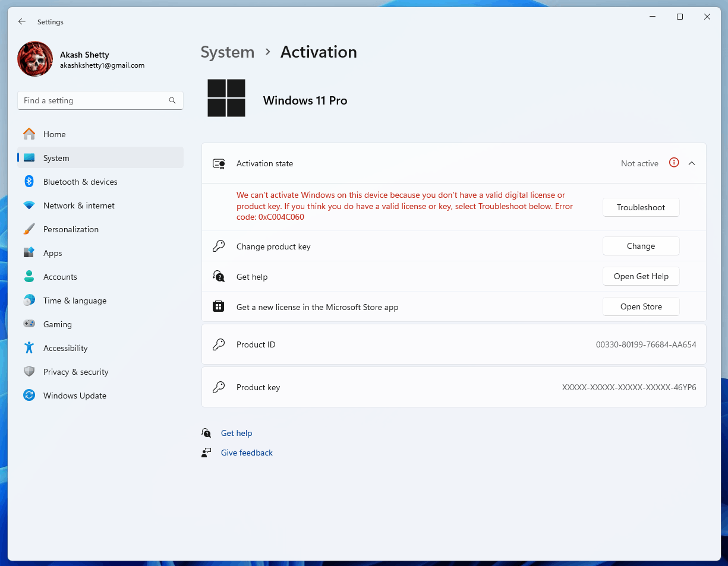This screenshot has width=728, height=566.
Task: Open the Give feedback link
Action: pyautogui.click(x=247, y=453)
